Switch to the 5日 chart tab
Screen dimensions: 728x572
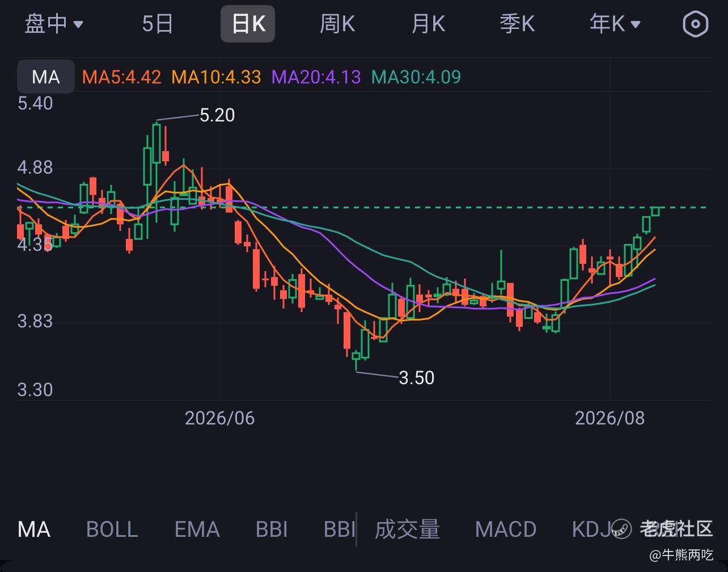[157, 24]
